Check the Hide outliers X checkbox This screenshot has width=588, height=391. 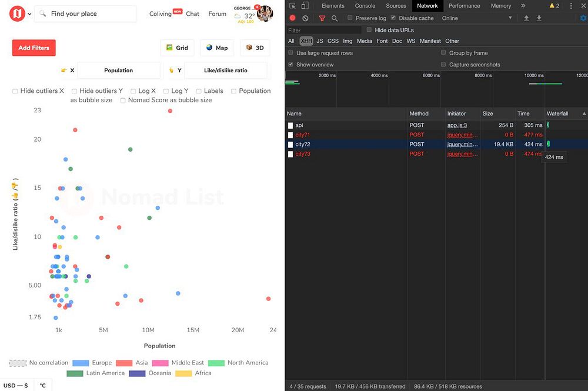click(x=15, y=91)
